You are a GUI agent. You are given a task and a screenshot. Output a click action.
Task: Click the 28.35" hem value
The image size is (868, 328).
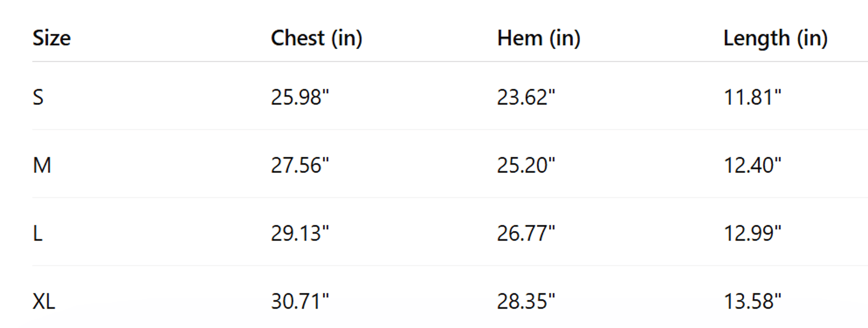(526, 301)
